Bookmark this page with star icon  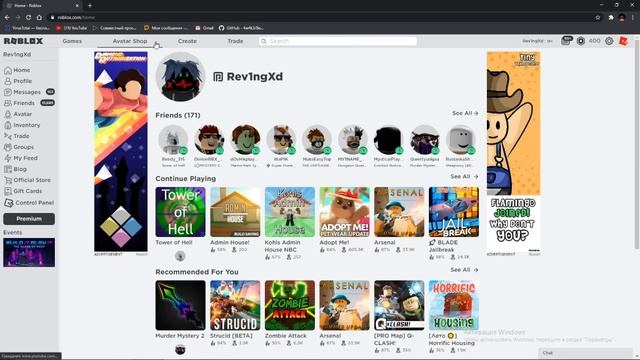click(x=598, y=18)
